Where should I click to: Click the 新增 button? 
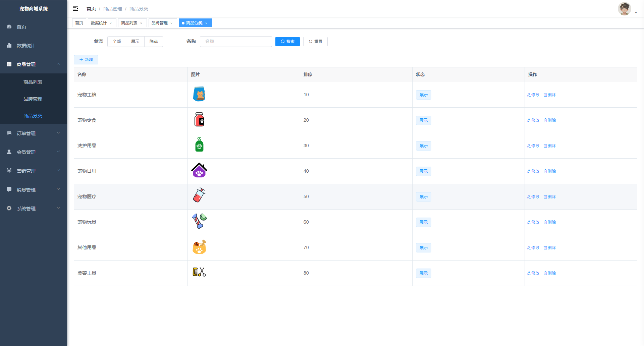coord(86,60)
